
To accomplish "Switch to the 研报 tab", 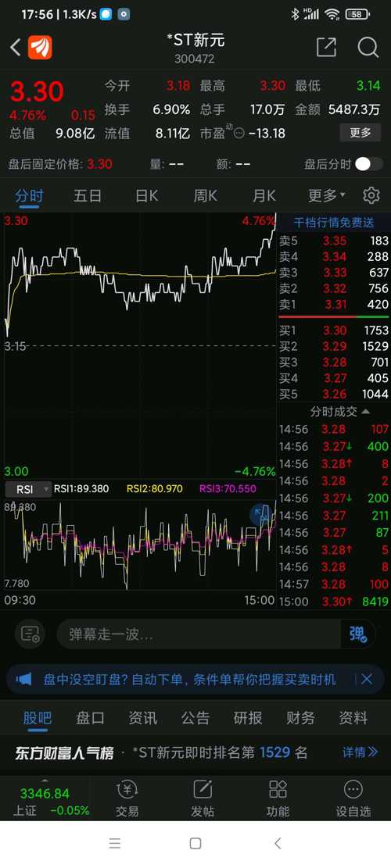I will pos(248,718).
